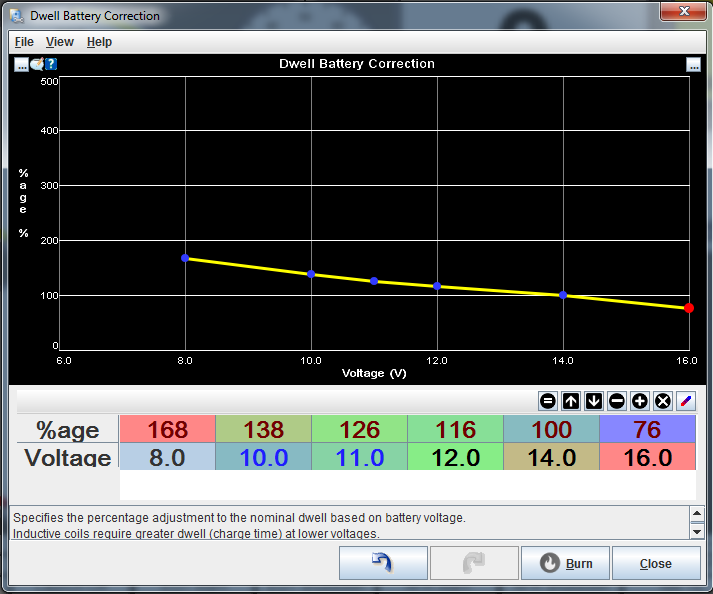Click the equals (set to value) icon
The height and width of the screenshot is (594, 713).
[548, 401]
